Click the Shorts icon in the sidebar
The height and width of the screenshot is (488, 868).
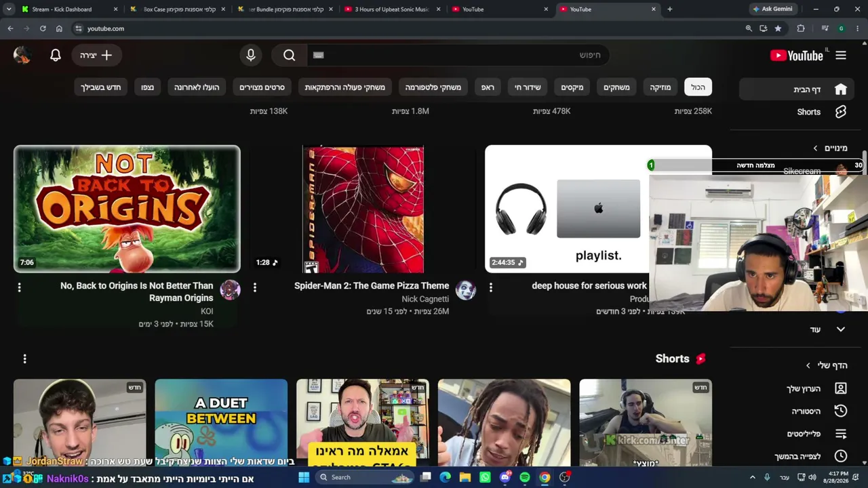841,112
